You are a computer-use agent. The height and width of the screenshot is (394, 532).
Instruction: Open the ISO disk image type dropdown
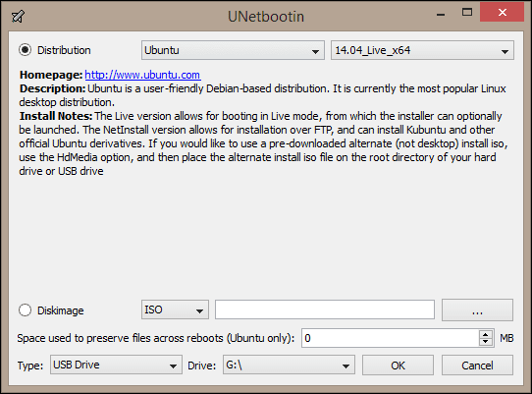(175, 310)
